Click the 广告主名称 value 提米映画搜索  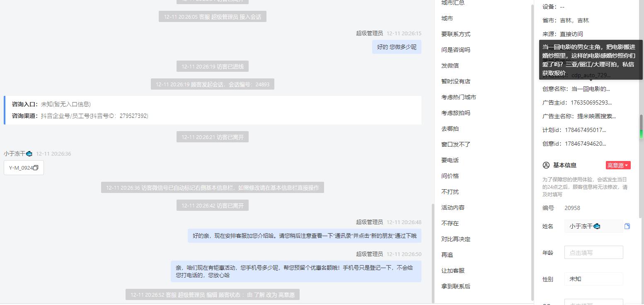(593, 116)
